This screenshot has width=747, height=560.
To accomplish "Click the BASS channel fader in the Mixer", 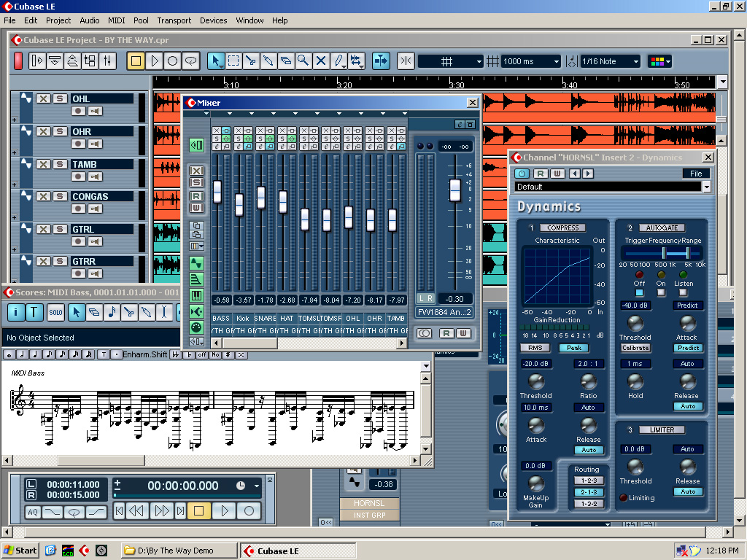I will pyautogui.click(x=217, y=191).
